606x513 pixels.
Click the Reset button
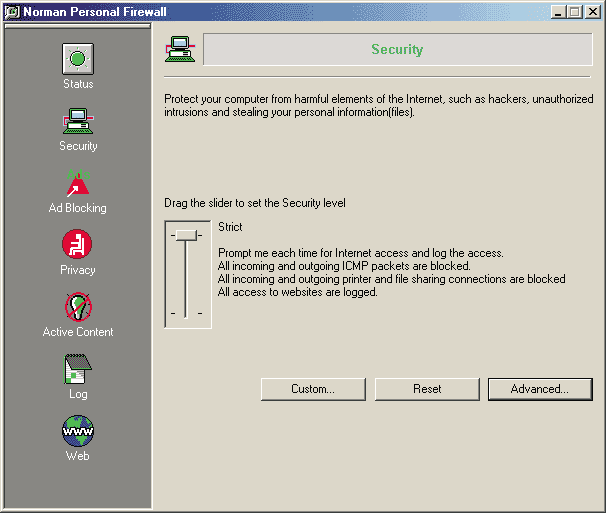pyautogui.click(x=427, y=389)
